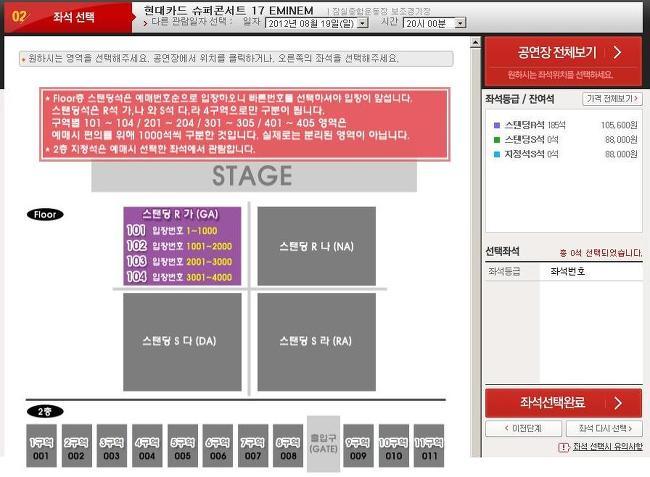Select 2층 section 6구역 006
Viewport: 650px width, 477px height.
pos(218,446)
